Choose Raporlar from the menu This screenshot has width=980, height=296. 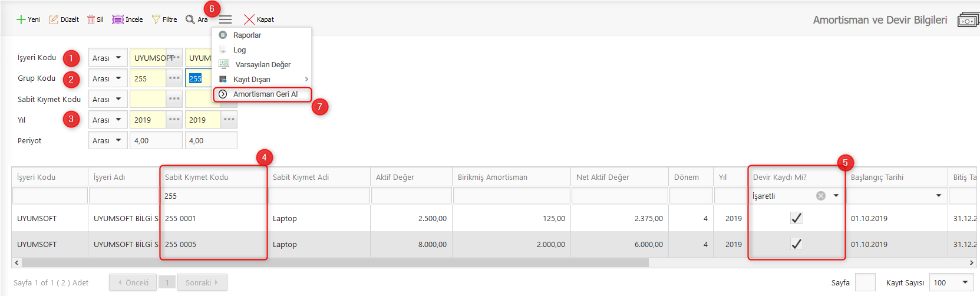[248, 35]
